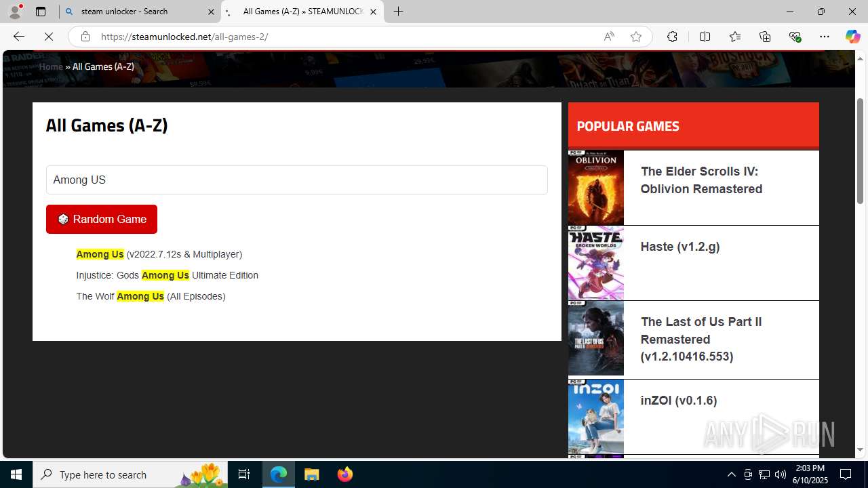This screenshot has width=868, height=488.
Task: Close the All Games (A-Z) tab
Action: (x=373, y=12)
